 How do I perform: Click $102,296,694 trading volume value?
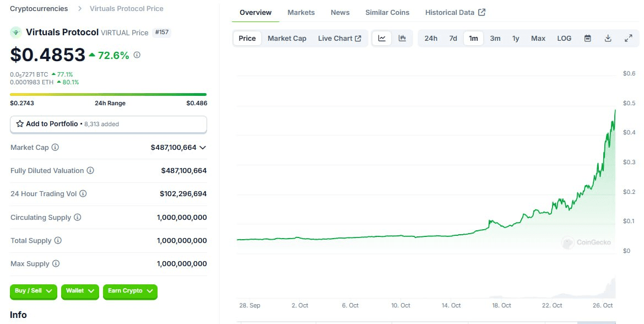click(x=183, y=194)
